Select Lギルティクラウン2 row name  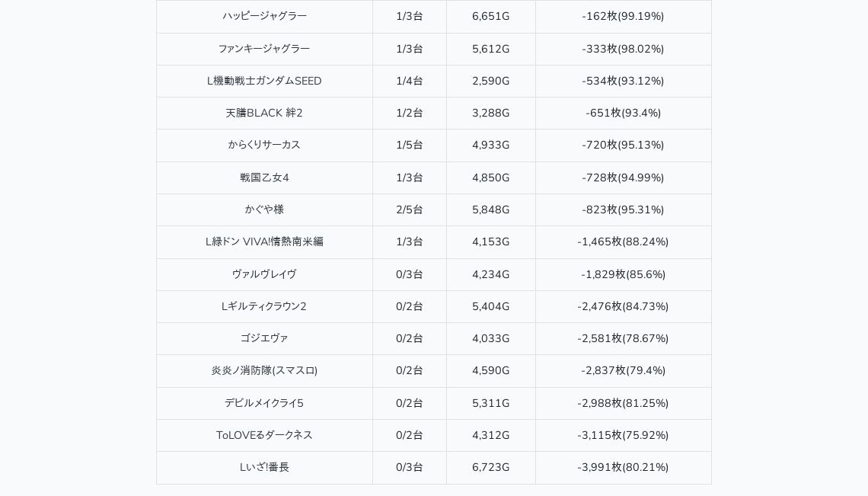point(264,306)
